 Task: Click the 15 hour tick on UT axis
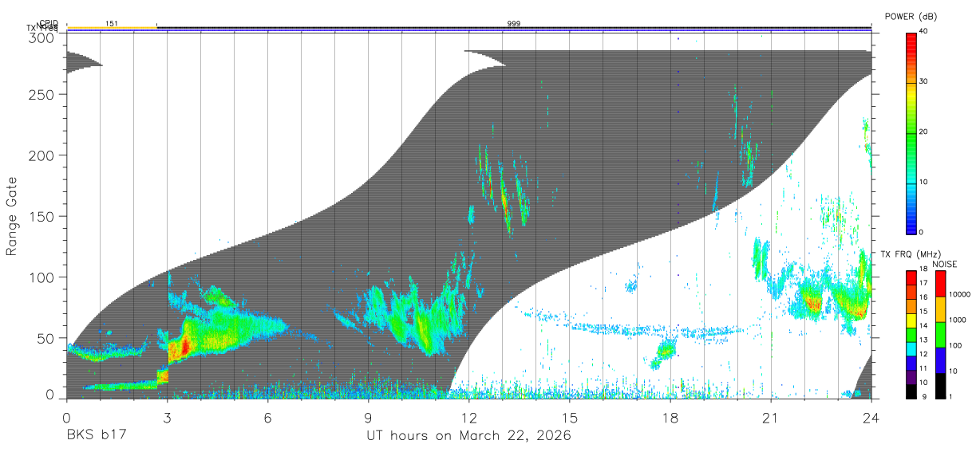click(x=569, y=418)
